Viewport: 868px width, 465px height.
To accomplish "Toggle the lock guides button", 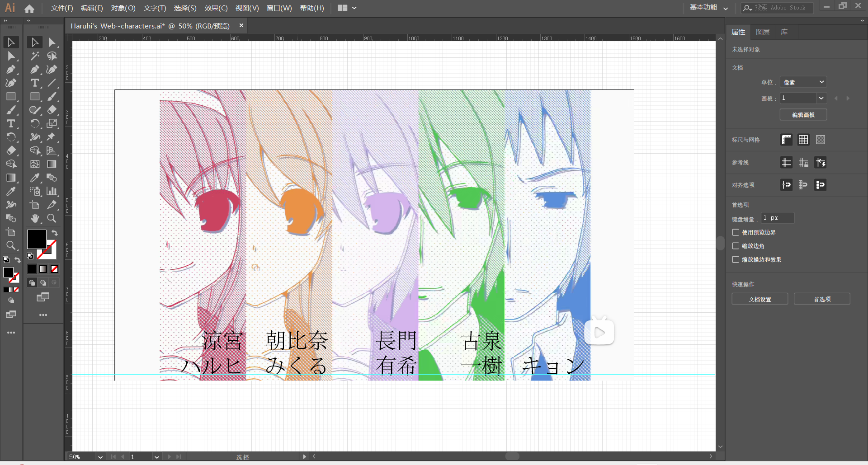I will 803,162.
